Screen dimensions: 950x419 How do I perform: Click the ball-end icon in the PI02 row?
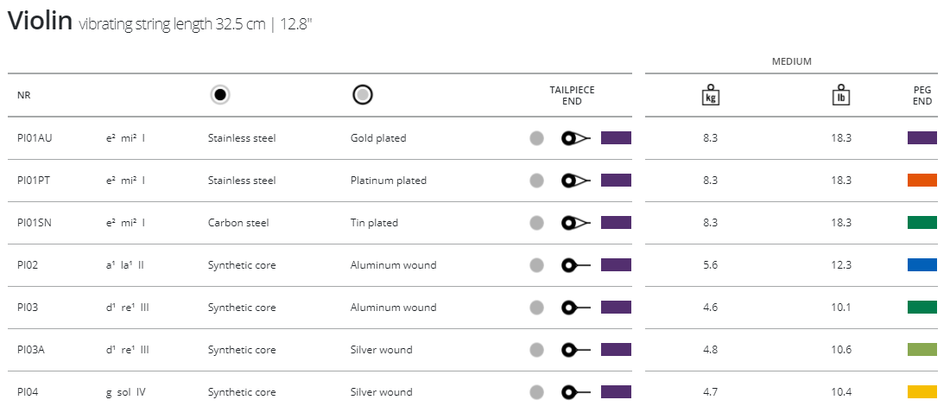[576, 265]
